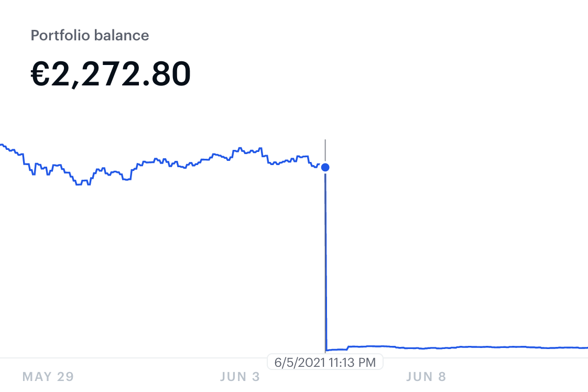The height and width of the screenshot is (392, 588).
Task: Select the JUN 8 date axis label
Action: (427, 376)
